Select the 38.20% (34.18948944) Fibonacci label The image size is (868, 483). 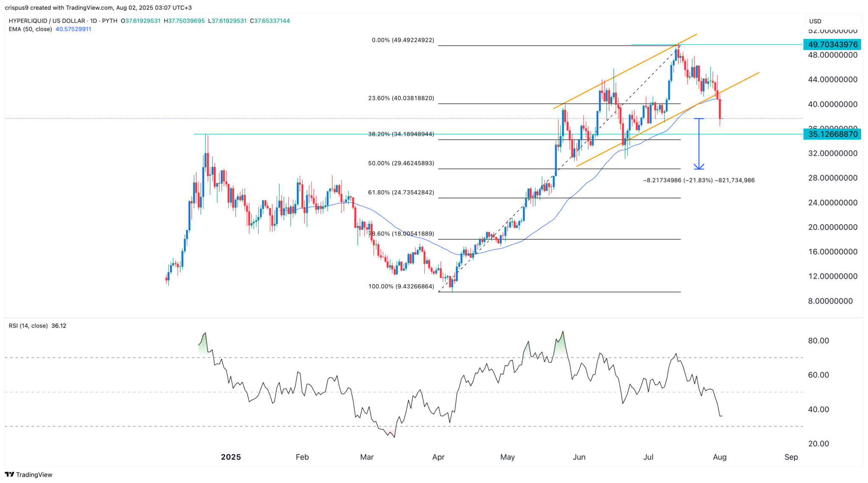[x=401, y=134]
